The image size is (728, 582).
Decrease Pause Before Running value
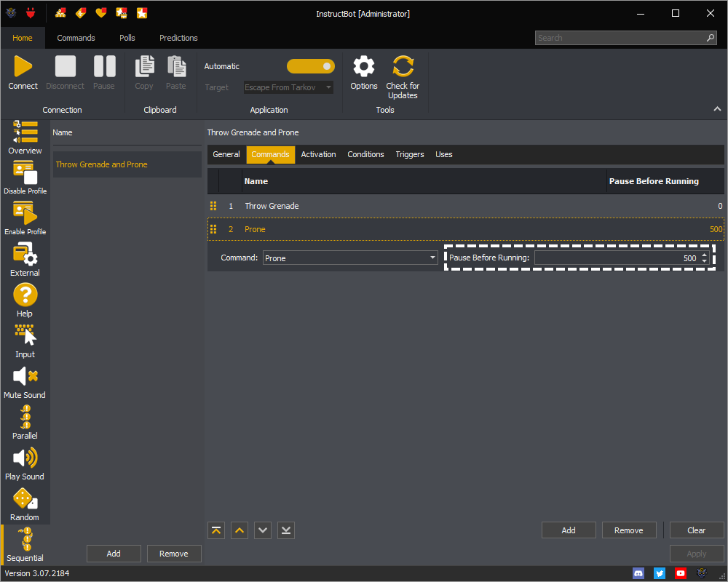tap(704, 261)
